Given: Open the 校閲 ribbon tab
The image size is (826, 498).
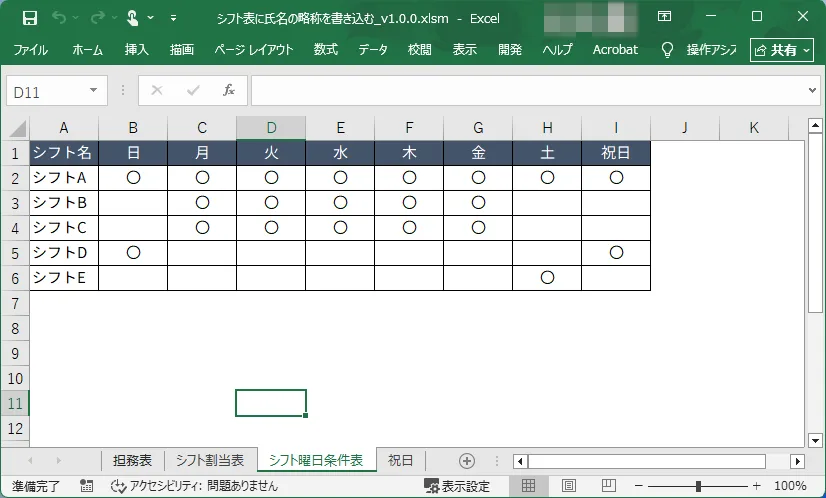Looking at the screenshot, I should (419, 50).
